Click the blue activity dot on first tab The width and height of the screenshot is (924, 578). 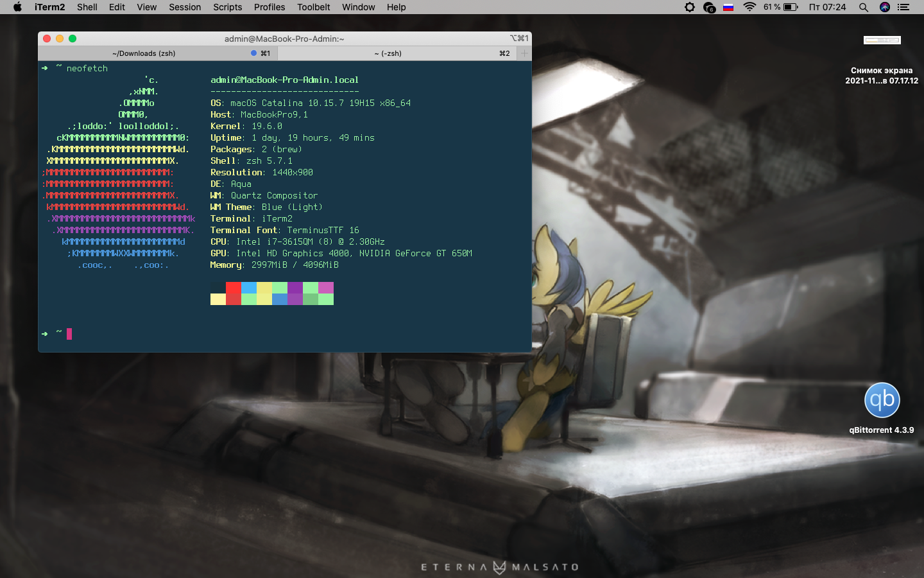tap(253, 53)
